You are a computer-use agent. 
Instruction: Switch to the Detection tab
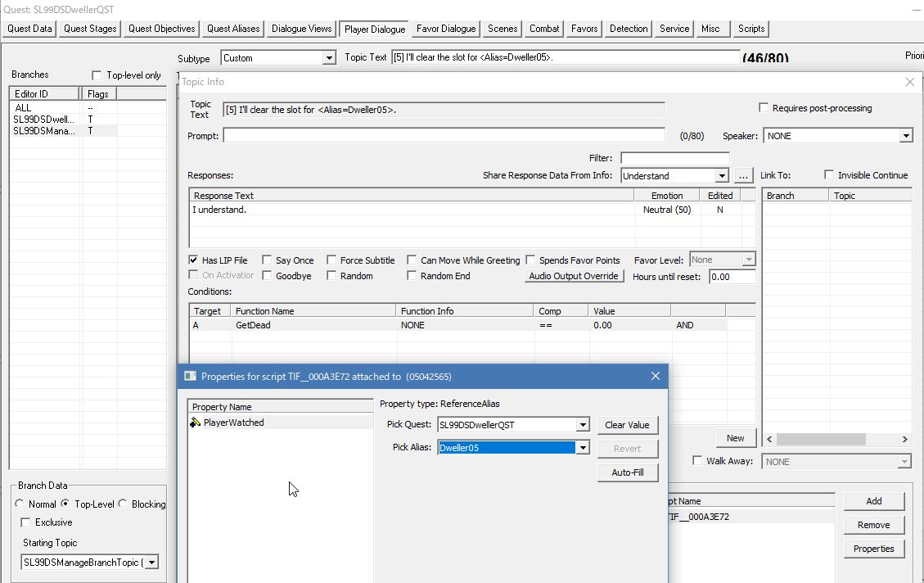coord(629,29)
